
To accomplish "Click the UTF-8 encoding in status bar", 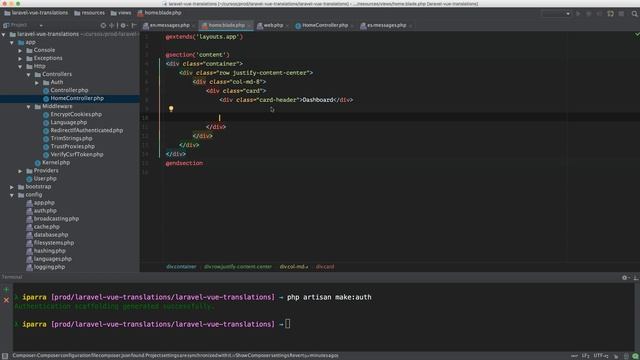I will point(601,356).
